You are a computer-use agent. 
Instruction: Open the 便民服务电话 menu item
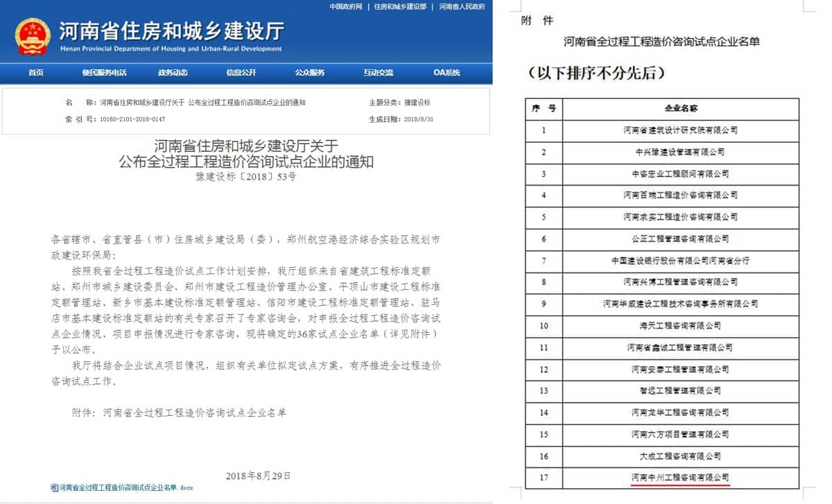[104, 73]
